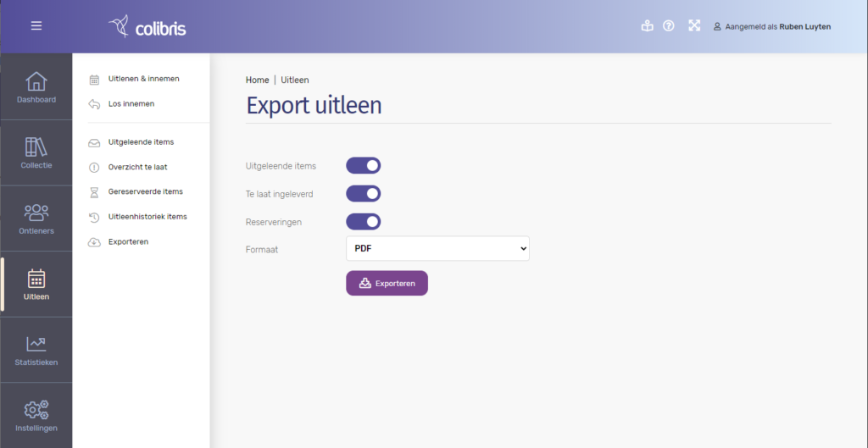Click the Export uitleen heading
Screen dimensions: 868x448
pyautogui.click(x=314, y=105)
